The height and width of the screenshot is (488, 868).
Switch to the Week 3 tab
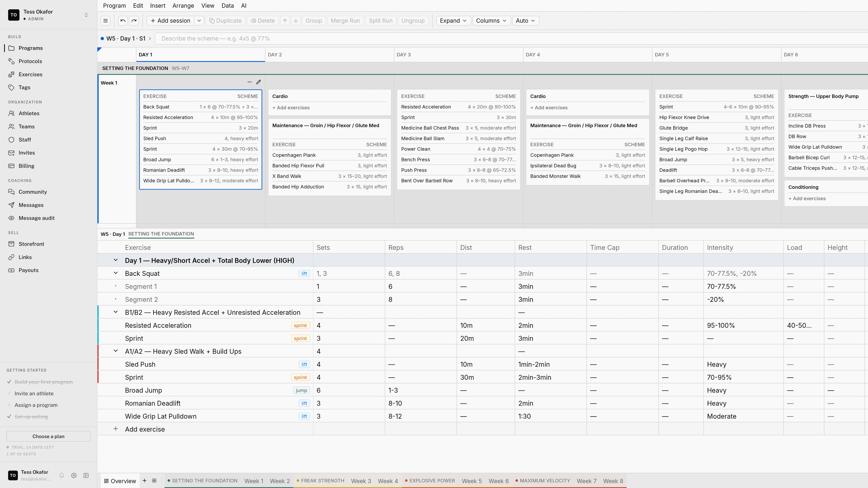[x=361, y=481]
